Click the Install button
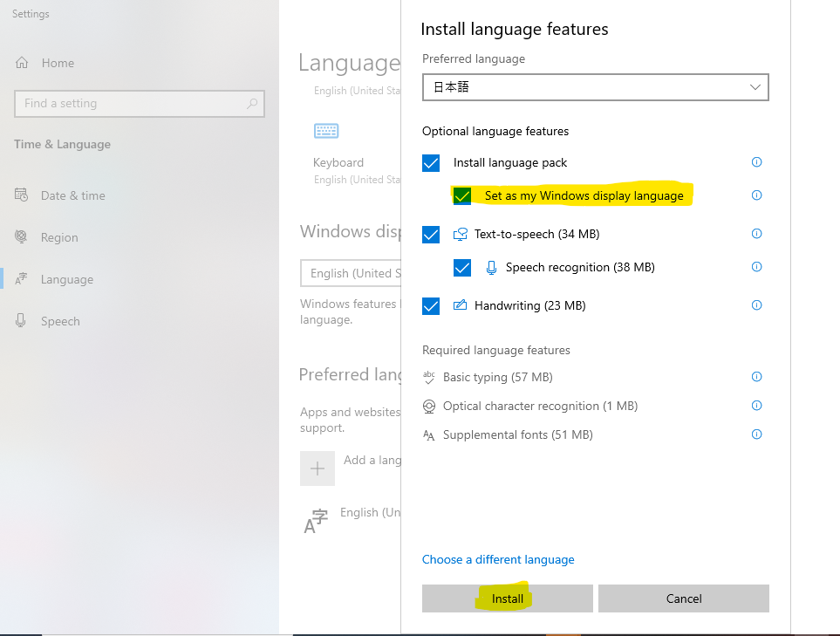This screenshot has width=840, height=636. click(508, 598)
